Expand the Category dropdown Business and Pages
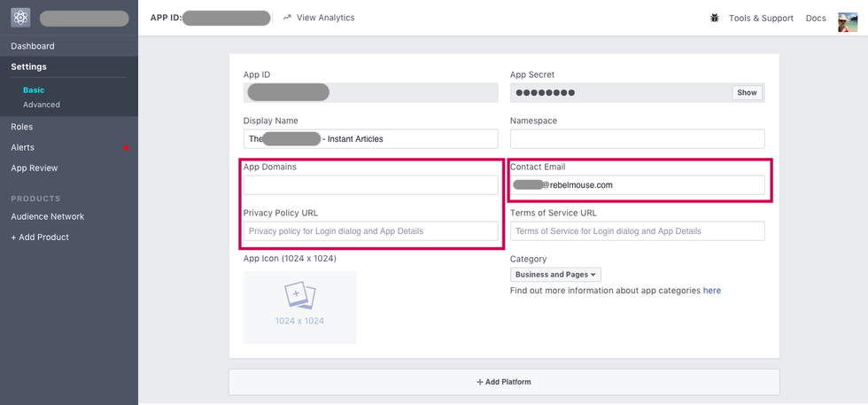The width and height of the screenshot is (868, 405). tap(555, 275)
